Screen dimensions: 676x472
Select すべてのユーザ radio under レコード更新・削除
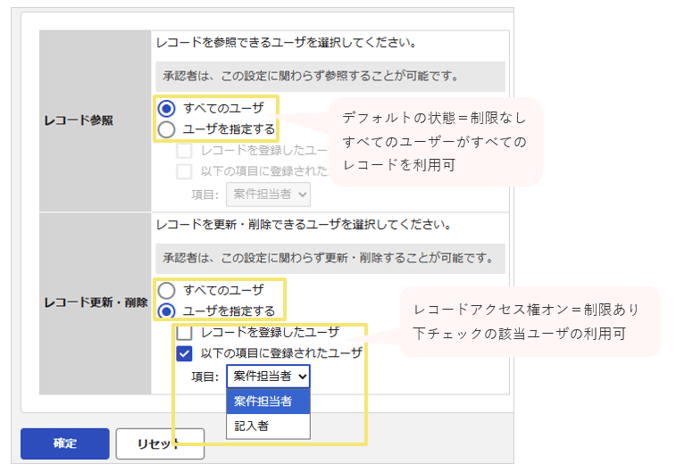coord(166,291)
